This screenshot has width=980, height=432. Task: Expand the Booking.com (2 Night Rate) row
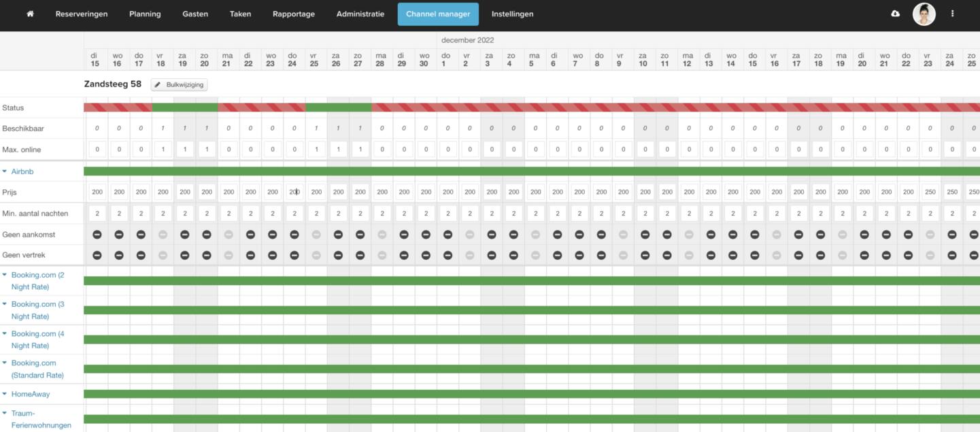click(x=5, y=276)
